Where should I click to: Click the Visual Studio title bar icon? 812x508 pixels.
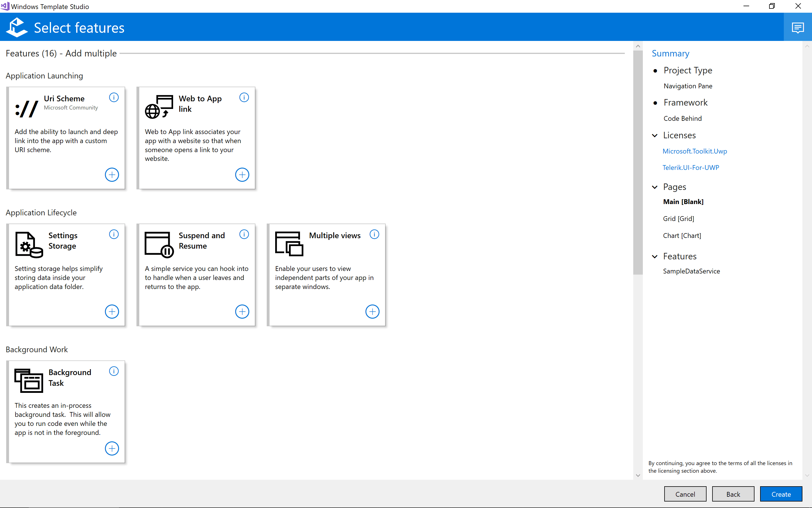point(5,6)
